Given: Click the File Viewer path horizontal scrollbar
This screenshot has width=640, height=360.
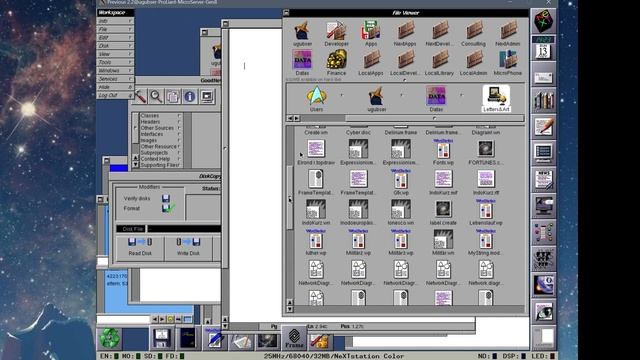Looking at the screenshot, I should (434, 118).
